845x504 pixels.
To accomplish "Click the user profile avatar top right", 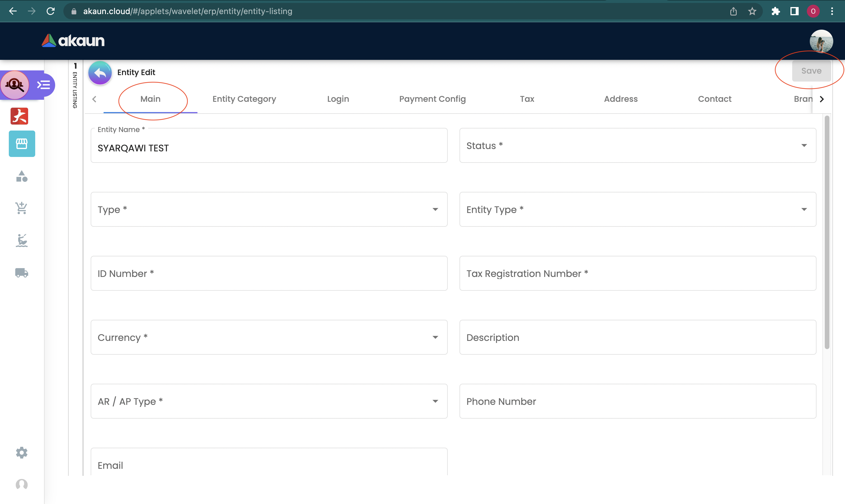I will point(821,41).
